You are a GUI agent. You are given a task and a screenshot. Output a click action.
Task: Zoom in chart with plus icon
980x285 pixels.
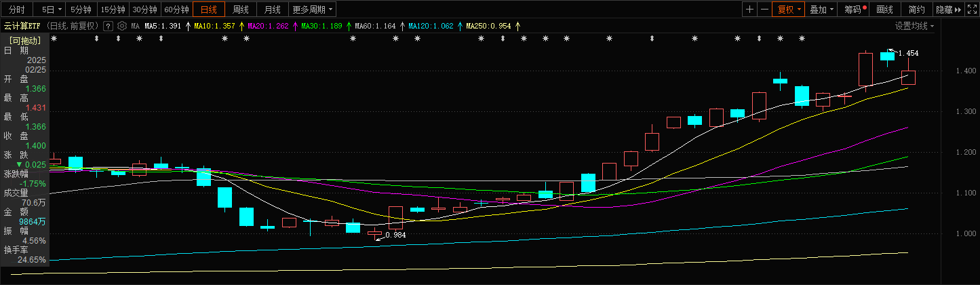pyautogui.click(x=749, y=9)
